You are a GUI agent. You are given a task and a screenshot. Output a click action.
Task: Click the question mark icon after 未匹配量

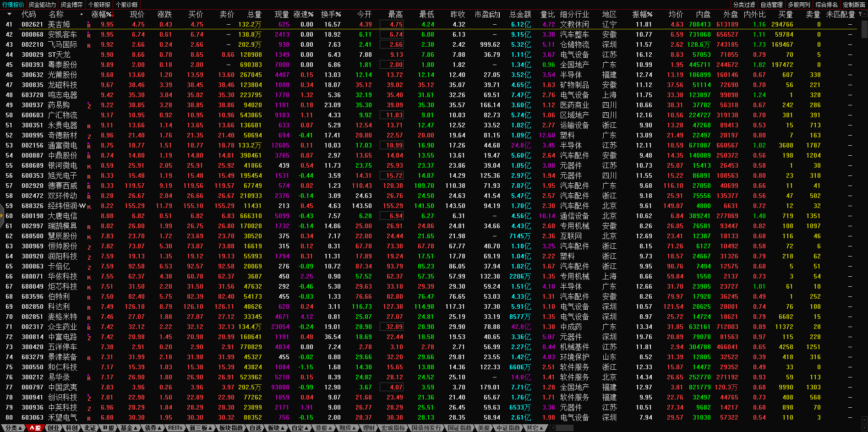tap(860, 14)
